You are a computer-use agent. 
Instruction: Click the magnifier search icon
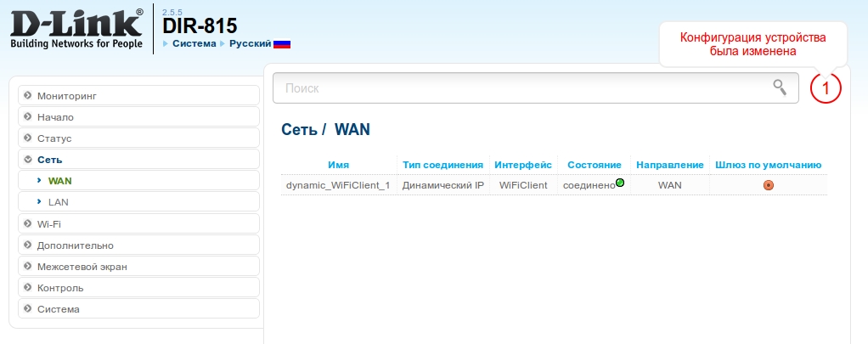point(779,87)
